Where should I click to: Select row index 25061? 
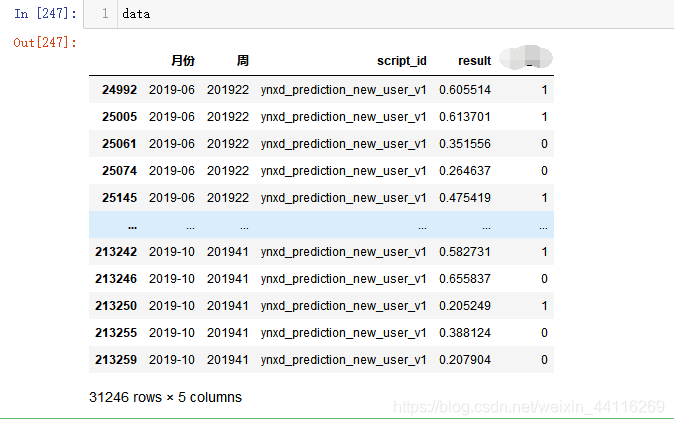pyautogui.click(x=119, y=144)
